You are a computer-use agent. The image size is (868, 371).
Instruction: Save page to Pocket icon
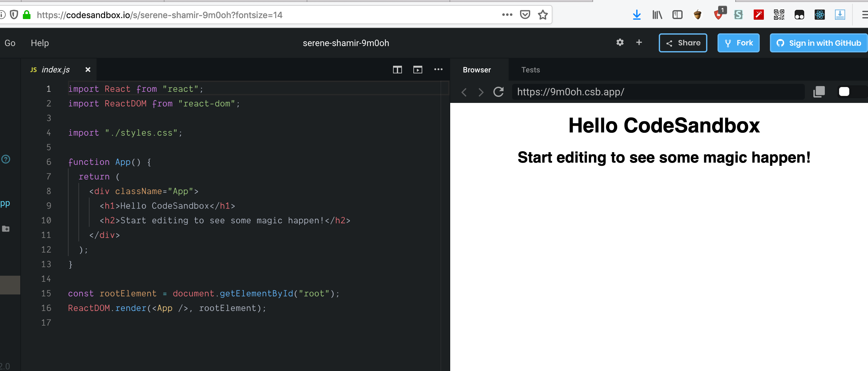525,15
